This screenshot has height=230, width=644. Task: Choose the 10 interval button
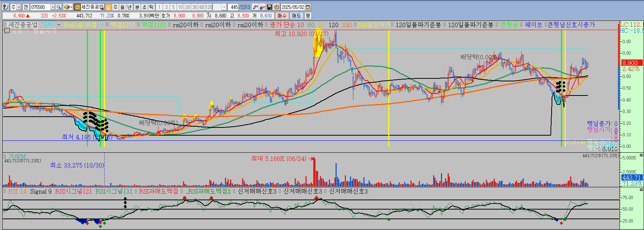tap(180, 7)
